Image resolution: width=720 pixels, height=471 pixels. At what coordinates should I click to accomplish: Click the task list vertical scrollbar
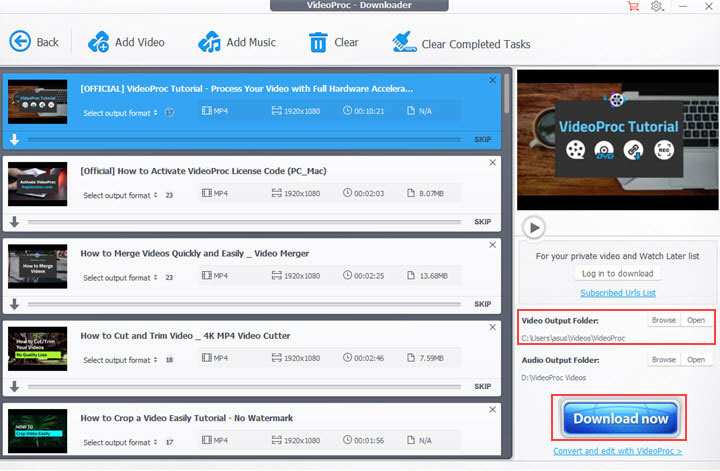coord(506,94)
